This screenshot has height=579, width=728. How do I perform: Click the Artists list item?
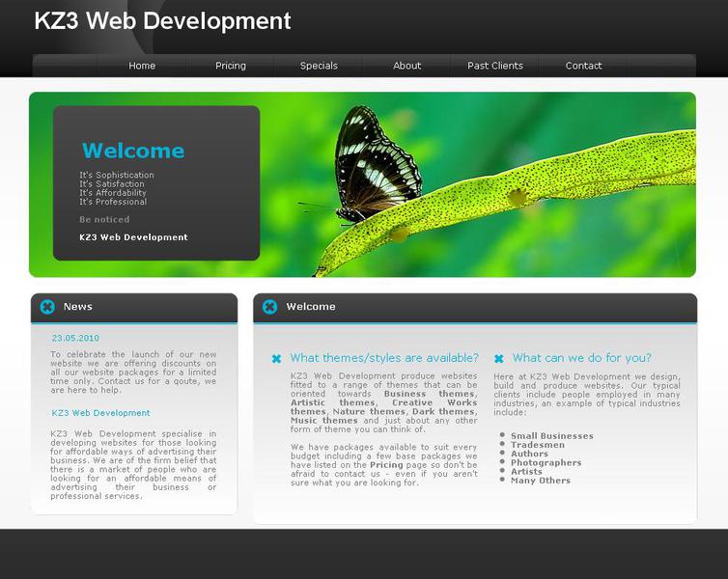point(526,471)
